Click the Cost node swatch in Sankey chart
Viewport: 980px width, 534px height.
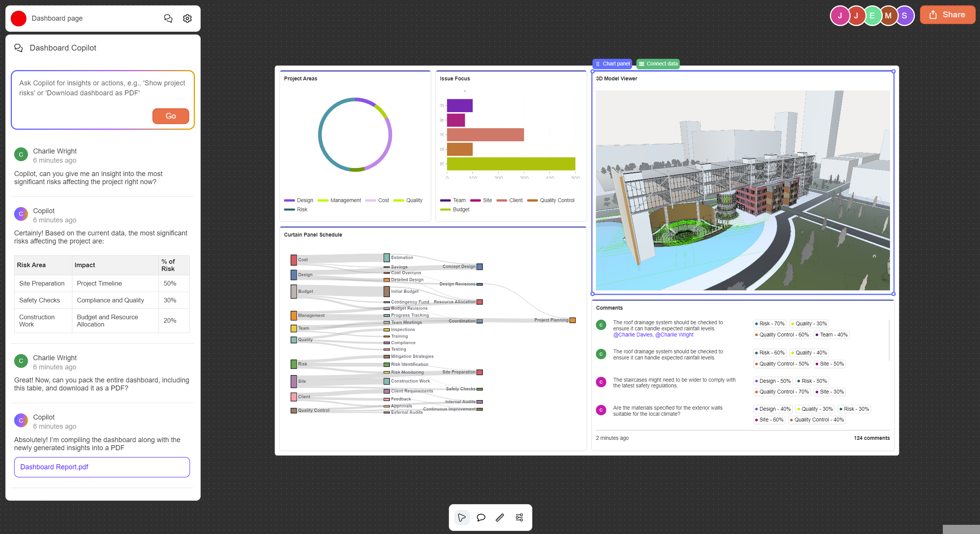[x=294, y=260]
